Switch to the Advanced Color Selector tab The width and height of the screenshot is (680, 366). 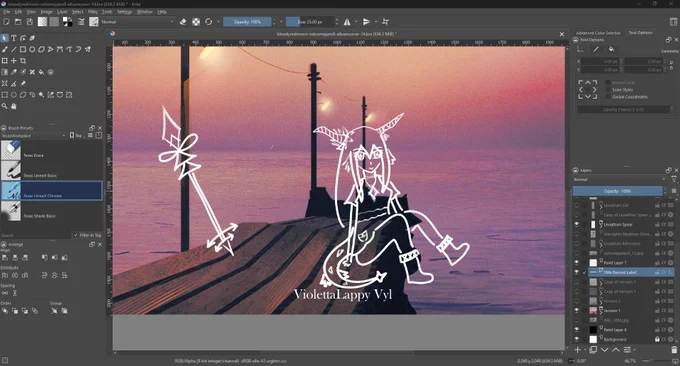coord(598,33)
